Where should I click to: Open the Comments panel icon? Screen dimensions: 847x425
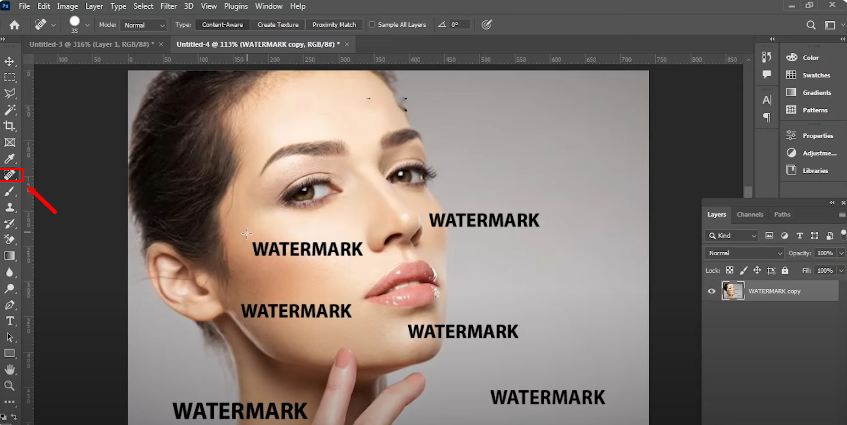[x=767, y=74]
